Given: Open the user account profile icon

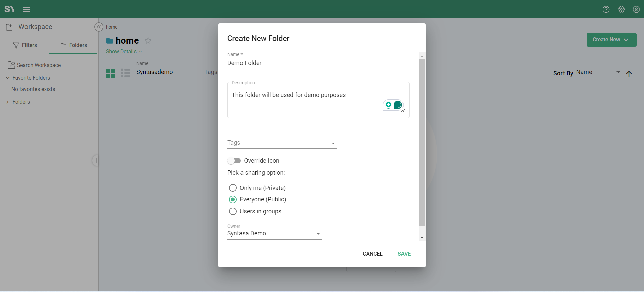Looking at the screenshot, I should point(636,9).
